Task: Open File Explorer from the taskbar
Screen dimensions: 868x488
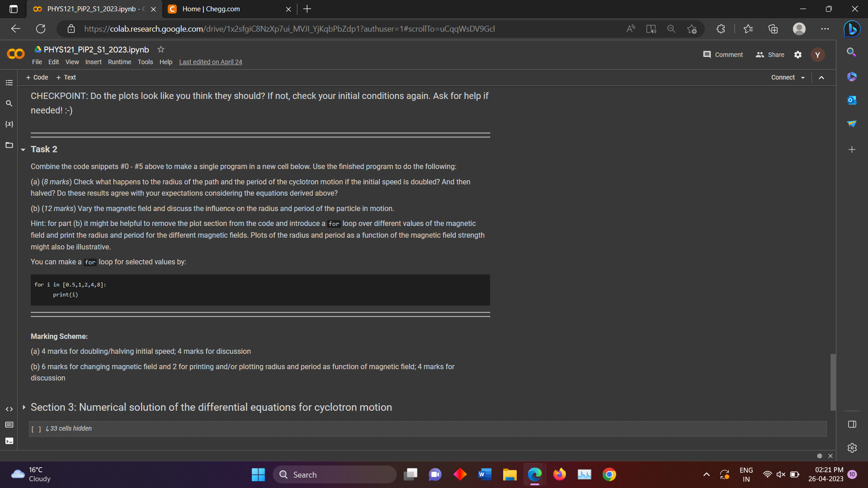Action: click(509, 474)
